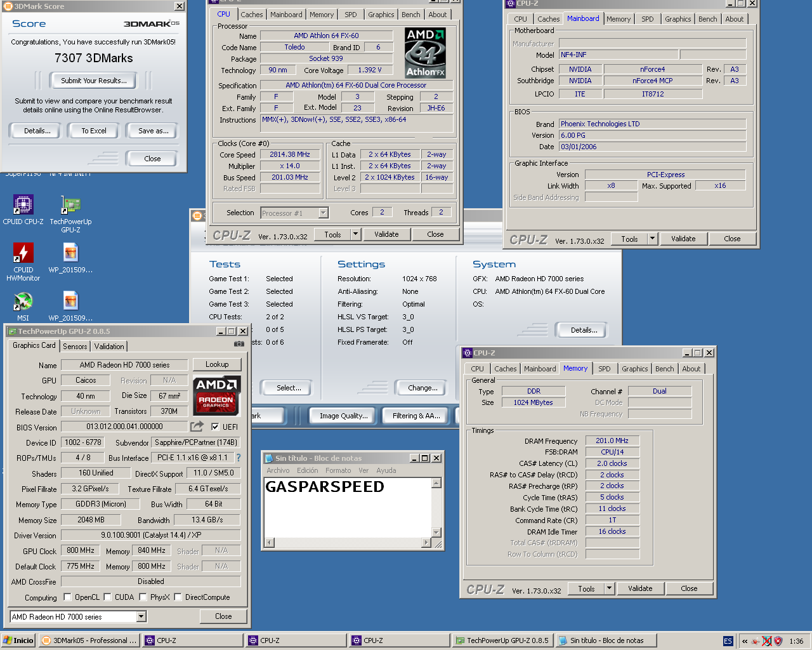Open the Tools dropdown arrow in CPU-Z CPU window
The image size is (812, 650).
tap(355, 234)
